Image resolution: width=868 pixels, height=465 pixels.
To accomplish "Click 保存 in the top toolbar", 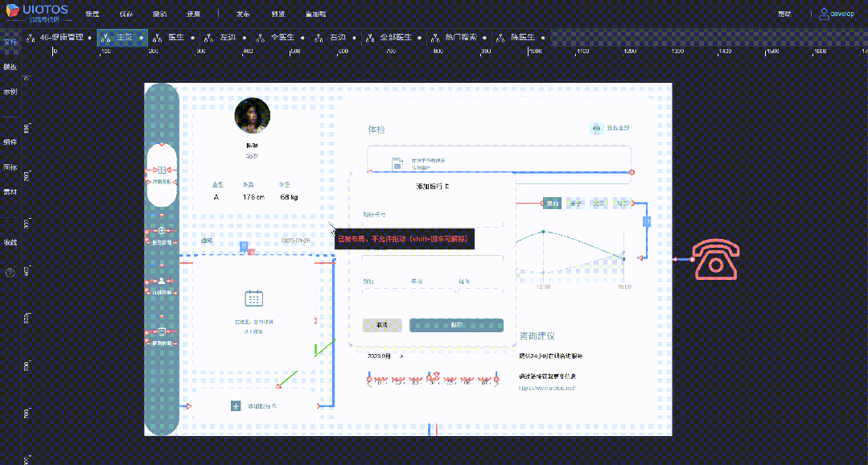I will (126, 14).
